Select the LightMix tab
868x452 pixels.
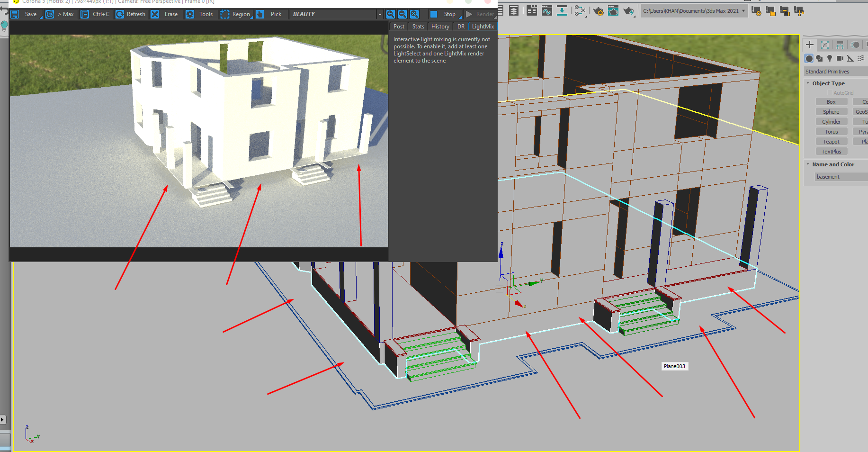(x=483, y=27)
